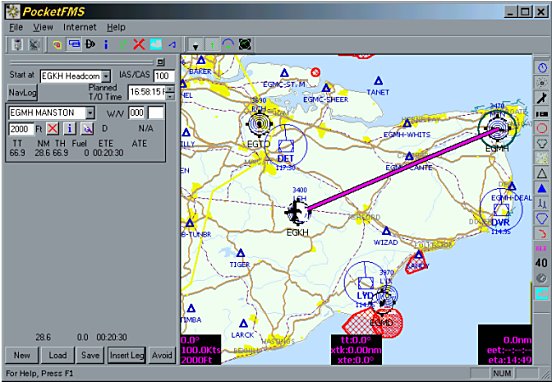552x382 pixels.
Task: Toggle the red circle sidebar icon
Action: (x=542, y=128)
